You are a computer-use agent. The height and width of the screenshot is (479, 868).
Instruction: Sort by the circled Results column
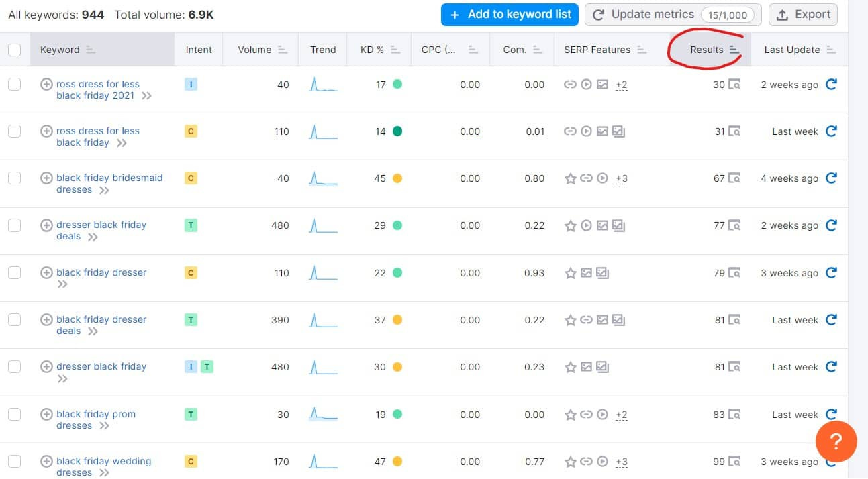[708, 49]
